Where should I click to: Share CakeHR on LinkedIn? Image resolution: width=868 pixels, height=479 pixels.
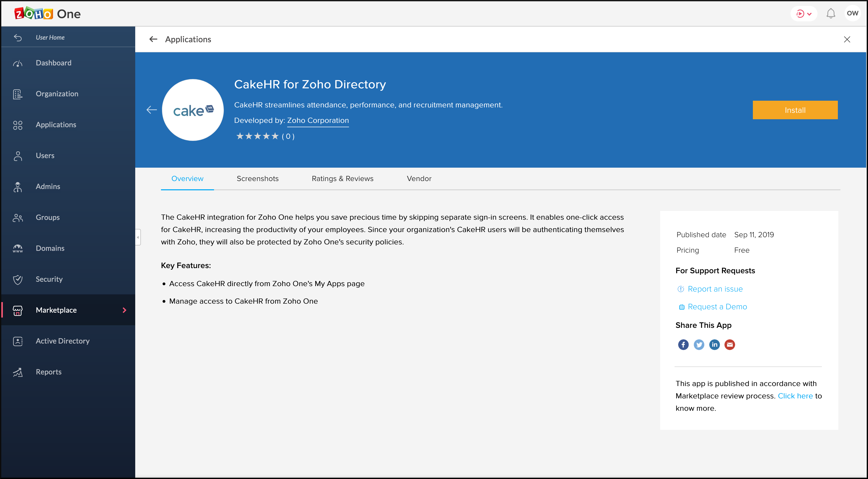click(x=714, y=344)
